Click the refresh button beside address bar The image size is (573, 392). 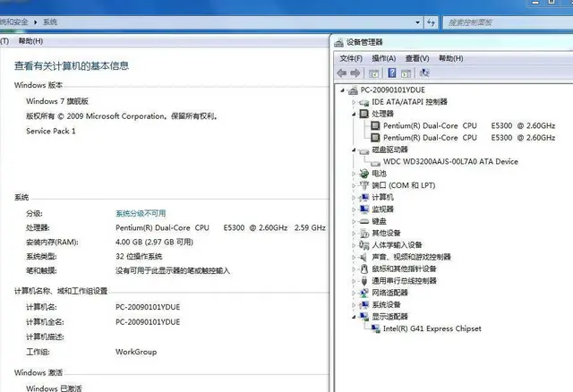pyautogui.click(x=432, y=22)
